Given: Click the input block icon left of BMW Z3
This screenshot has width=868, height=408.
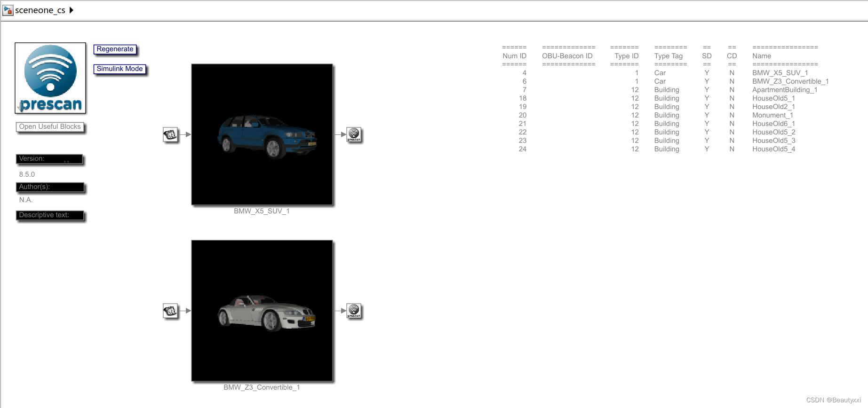Looking at the screenshot, I should coord(170,311).
